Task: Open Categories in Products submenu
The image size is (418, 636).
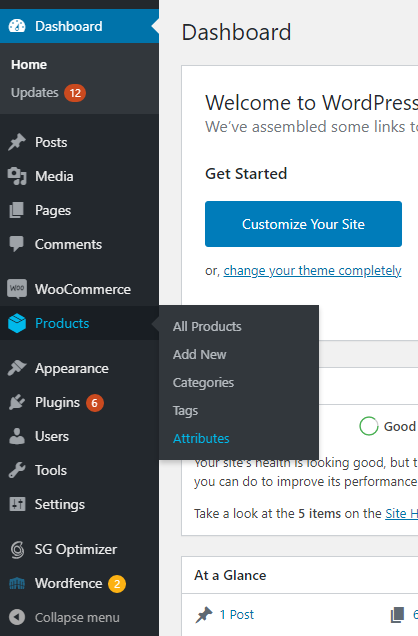Action: click(204, 382)
